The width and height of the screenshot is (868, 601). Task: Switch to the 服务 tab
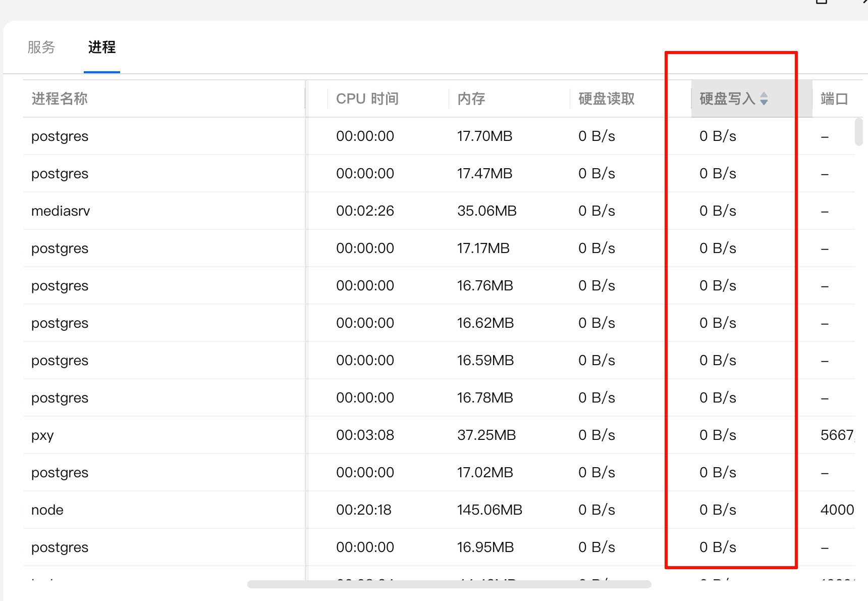pyautogui.click(x=41, y=47)
